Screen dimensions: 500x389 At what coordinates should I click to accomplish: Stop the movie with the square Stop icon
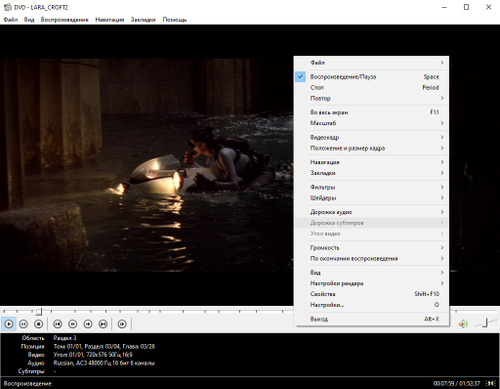(x=39, y=324)
